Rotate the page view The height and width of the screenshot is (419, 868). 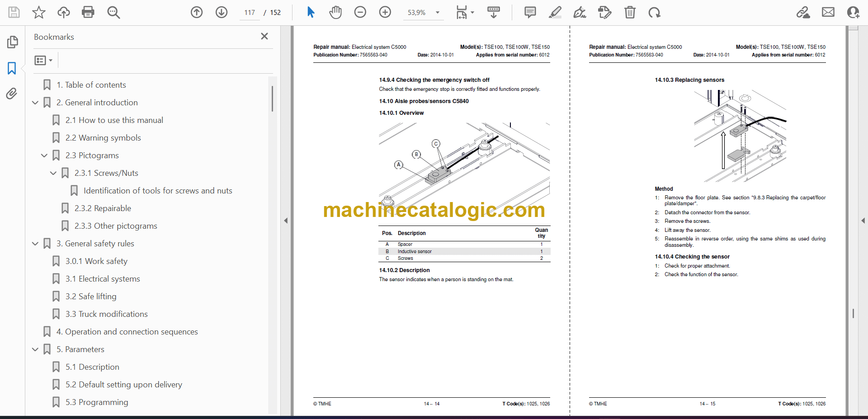[654, 12]
